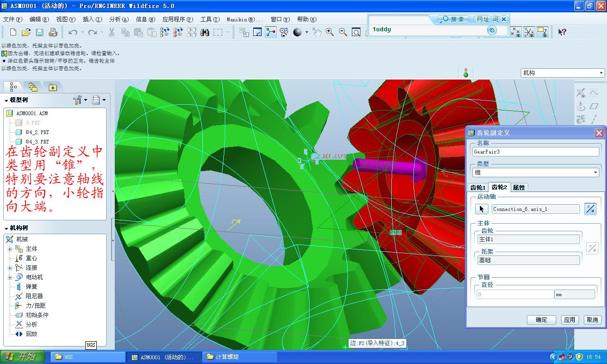Open the 文件 menu
This screenshot has height=364, width=607.
coord(13,19)
